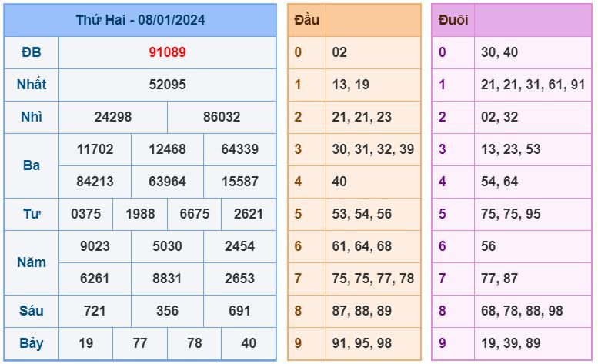Click the Năm prize number 5030
The height and width of the screenshot is (364, 598).
click(x=167, y=246)
